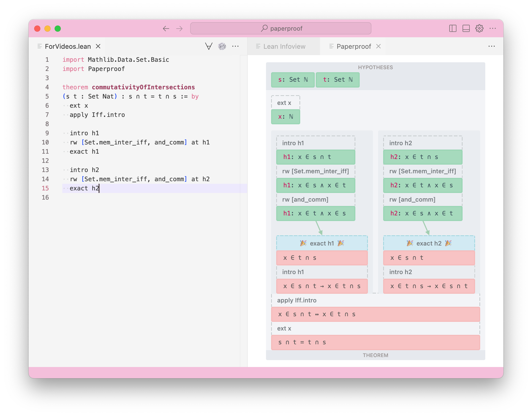Navigate back with left arrow
This screenshot has height=416, width=532.
pos(166,29)
